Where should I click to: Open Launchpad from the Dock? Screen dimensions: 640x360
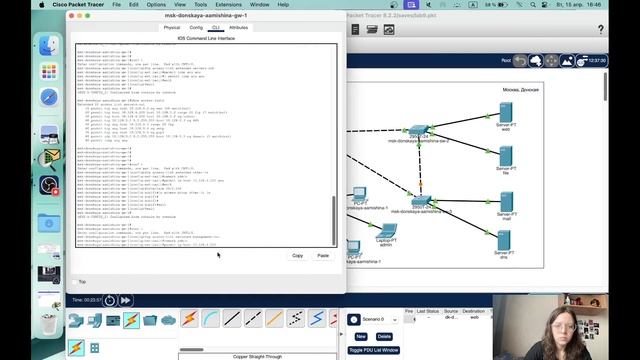(49, 72)
